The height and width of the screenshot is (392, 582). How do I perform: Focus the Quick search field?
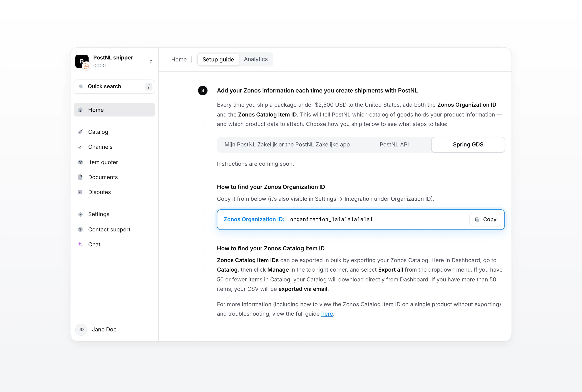tap(114, 86)
